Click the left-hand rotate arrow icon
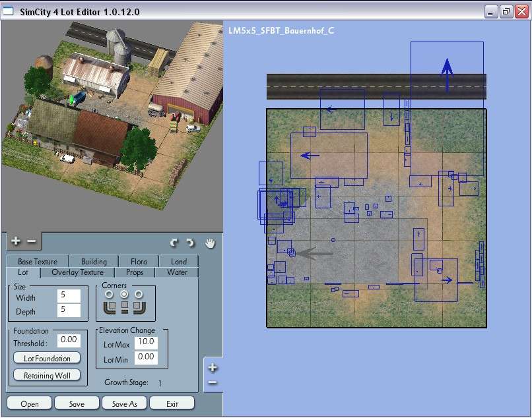The height and width of the screenshot is (418, 532). (x=174, y=243)
